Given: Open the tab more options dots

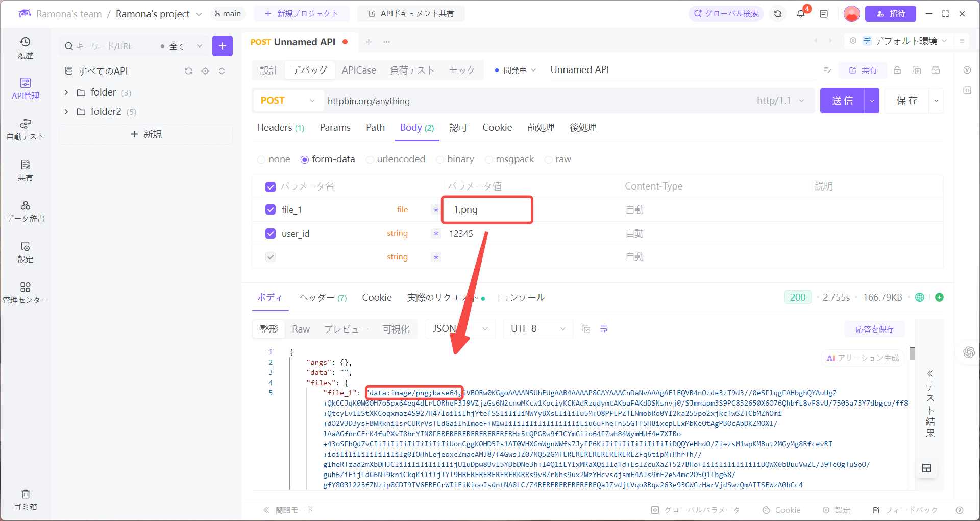Looking at the screenshot, I should 386,42.
